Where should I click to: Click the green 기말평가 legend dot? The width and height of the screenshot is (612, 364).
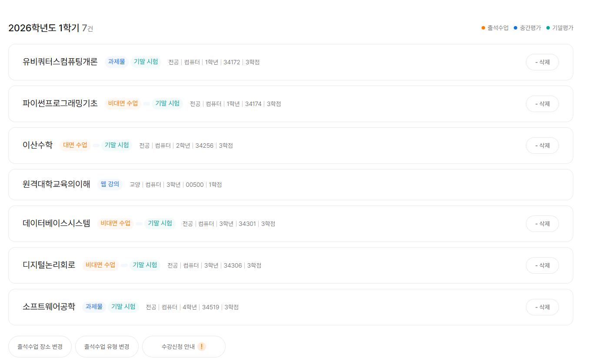pyautogui.click(x=548, y=28)
